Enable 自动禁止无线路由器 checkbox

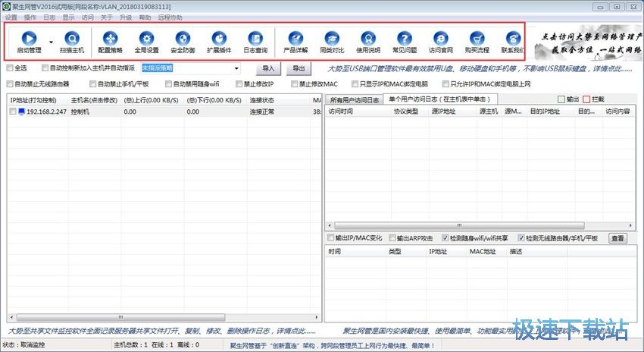10,84
